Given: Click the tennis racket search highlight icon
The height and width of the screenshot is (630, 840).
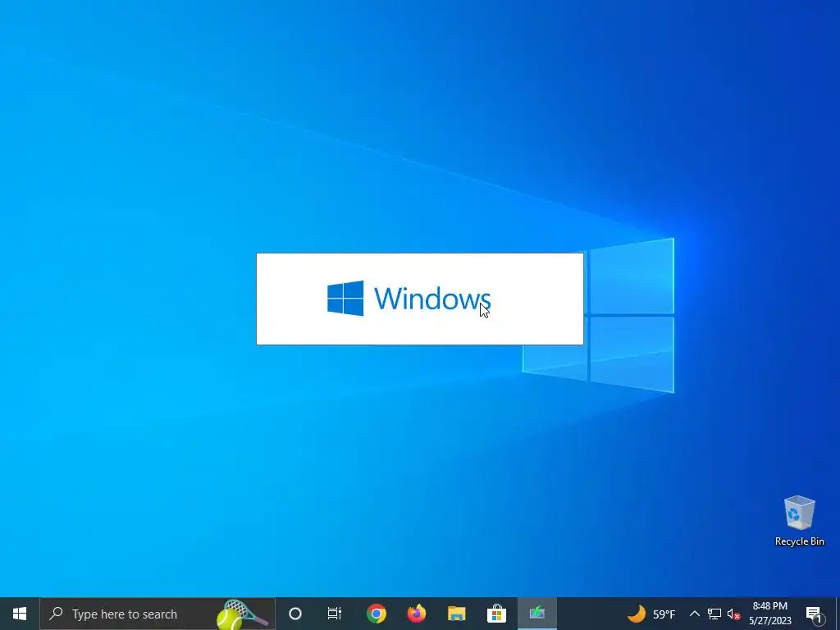Looking at the screenshot, I should [242, 614].
